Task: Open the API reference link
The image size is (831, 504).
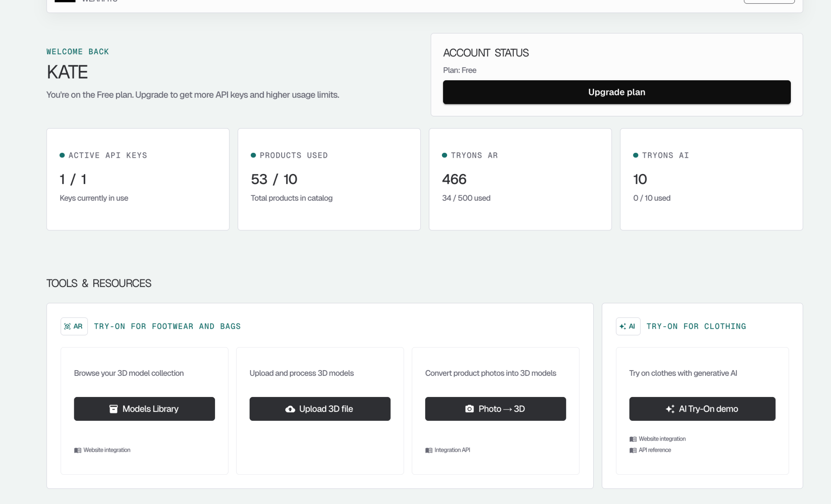Action: pyautogui.click(x=654, y=450)
